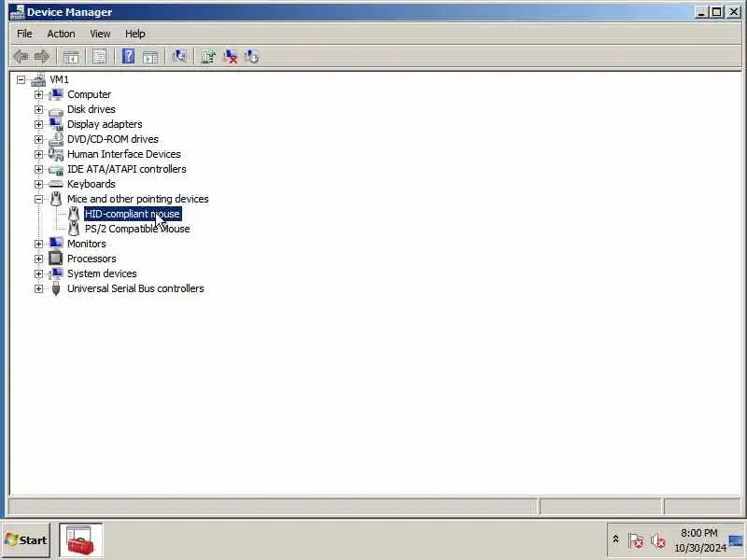Collapse the VM1 root node
This screenshot has height=560, width=747.
(x=21, y=79)
